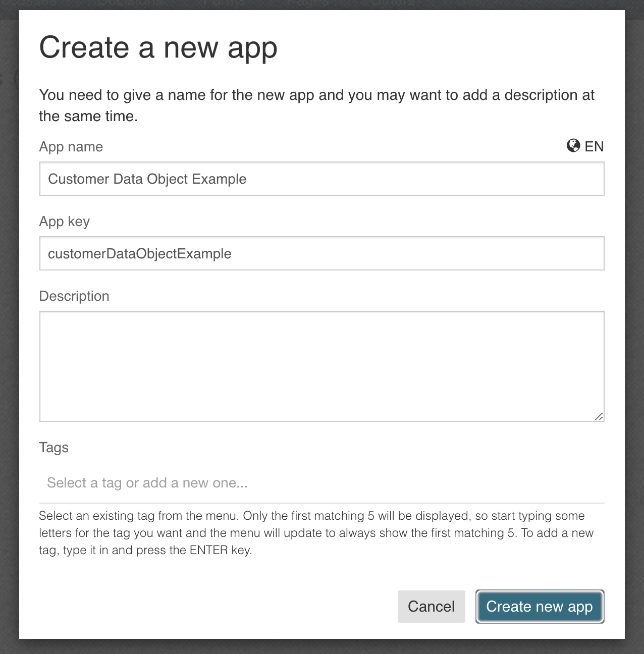Open the Forms menu in the navigation bar

[x=224, y=3]
